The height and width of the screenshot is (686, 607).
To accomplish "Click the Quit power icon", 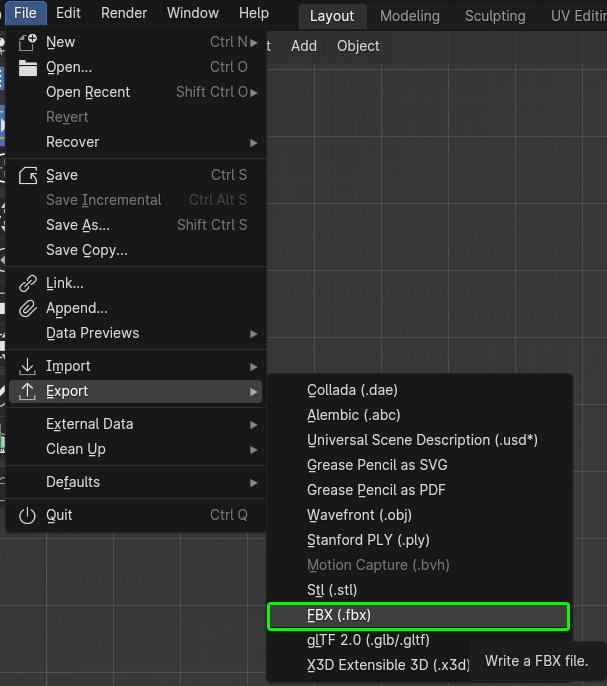I will 28,515.
